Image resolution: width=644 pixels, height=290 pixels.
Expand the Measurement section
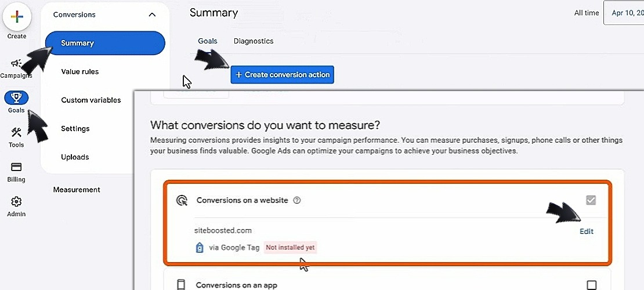77,190
